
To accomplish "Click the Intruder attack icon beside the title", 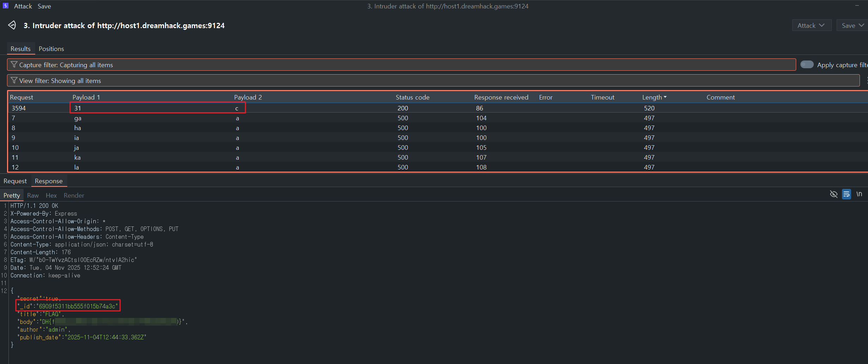I will [12, 25].
